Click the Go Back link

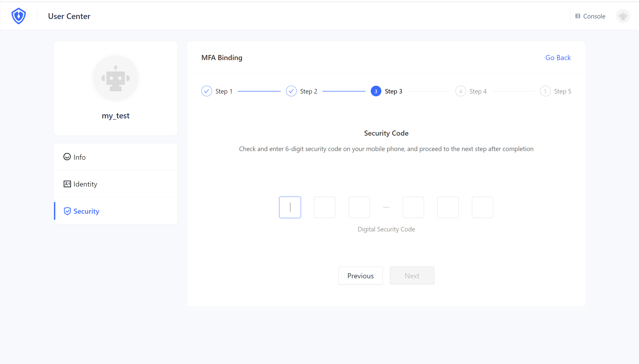(558, 58)
